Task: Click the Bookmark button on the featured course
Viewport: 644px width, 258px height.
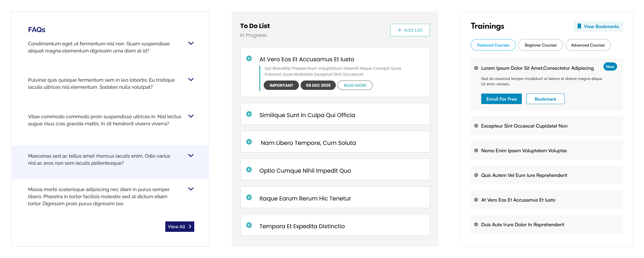Action: [545, 99]
